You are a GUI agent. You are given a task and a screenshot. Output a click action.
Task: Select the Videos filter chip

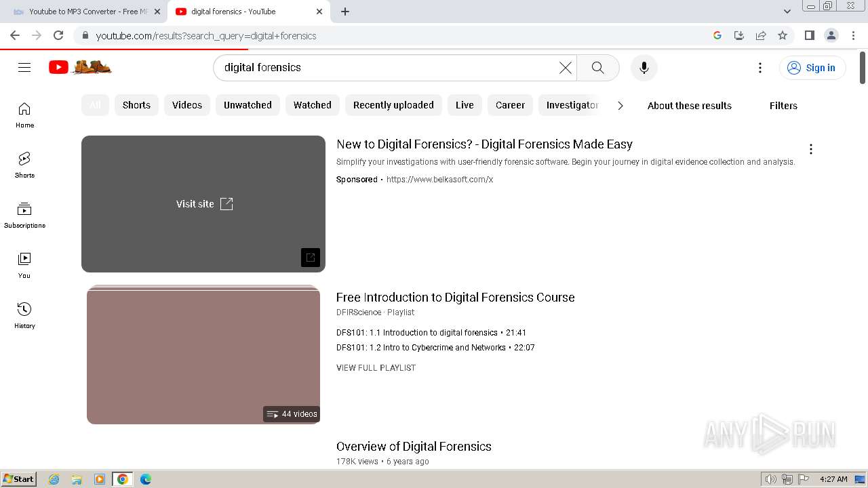[x=187, y=105]
